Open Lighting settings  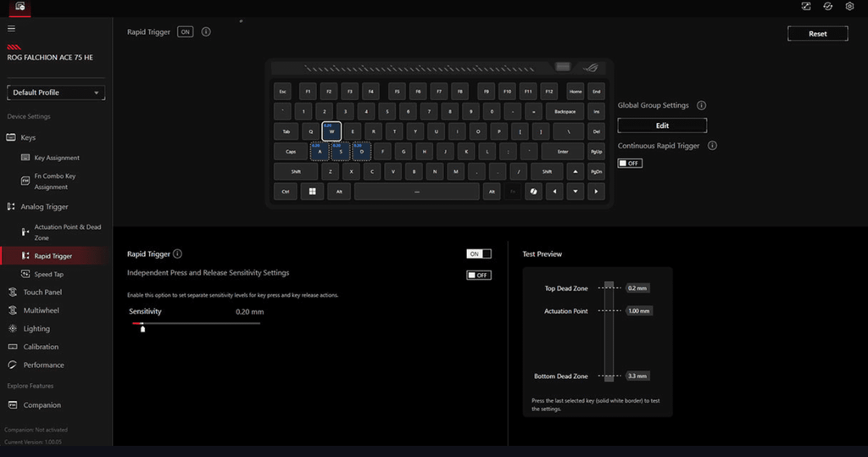(x=36, y=328)
